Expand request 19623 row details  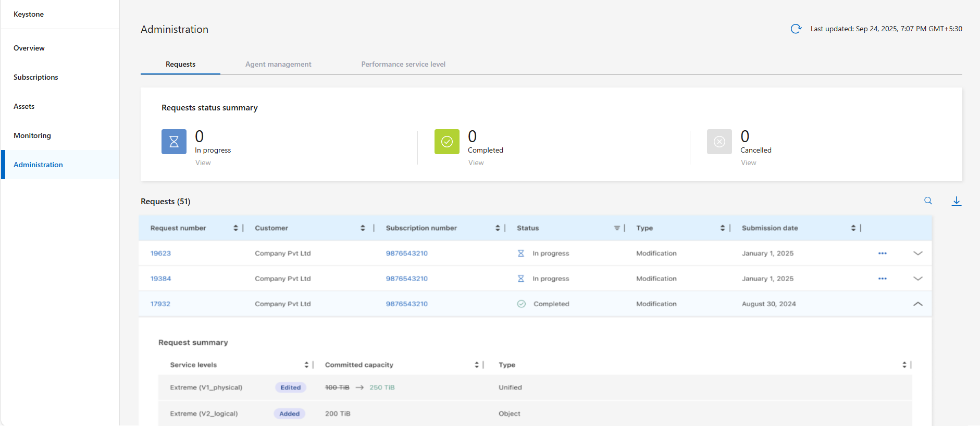click(917, 254)
